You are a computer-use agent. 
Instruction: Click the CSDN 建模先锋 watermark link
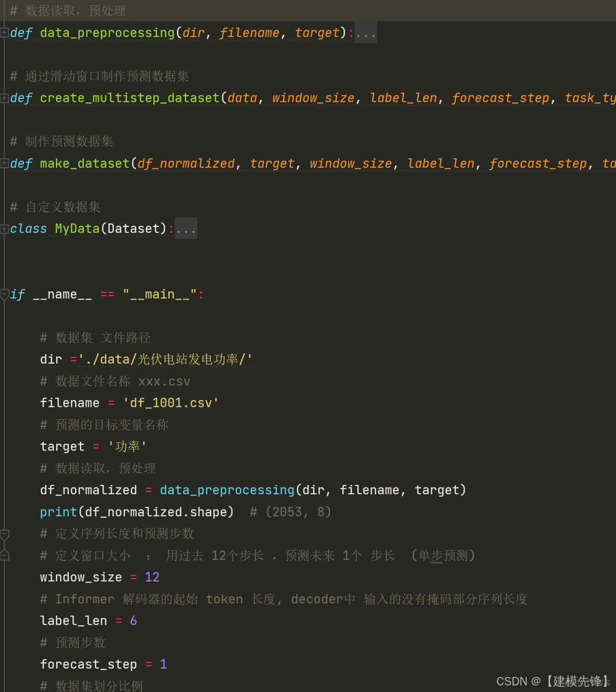click(x=554, y=681)
